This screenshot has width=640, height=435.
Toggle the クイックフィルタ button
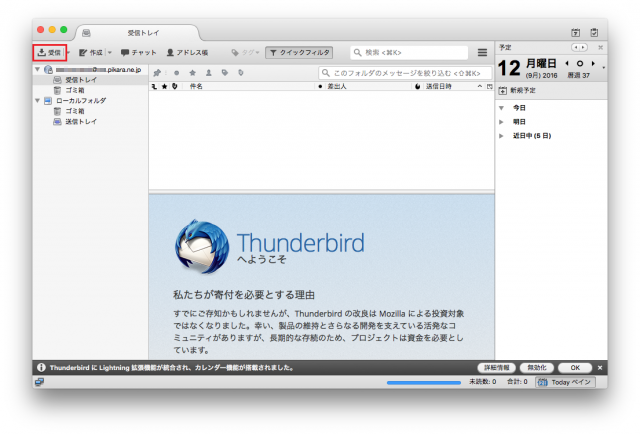pos(299,53)
